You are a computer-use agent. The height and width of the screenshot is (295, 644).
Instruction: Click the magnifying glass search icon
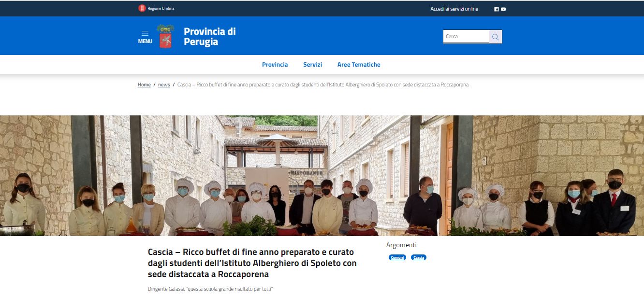[495, 37]
